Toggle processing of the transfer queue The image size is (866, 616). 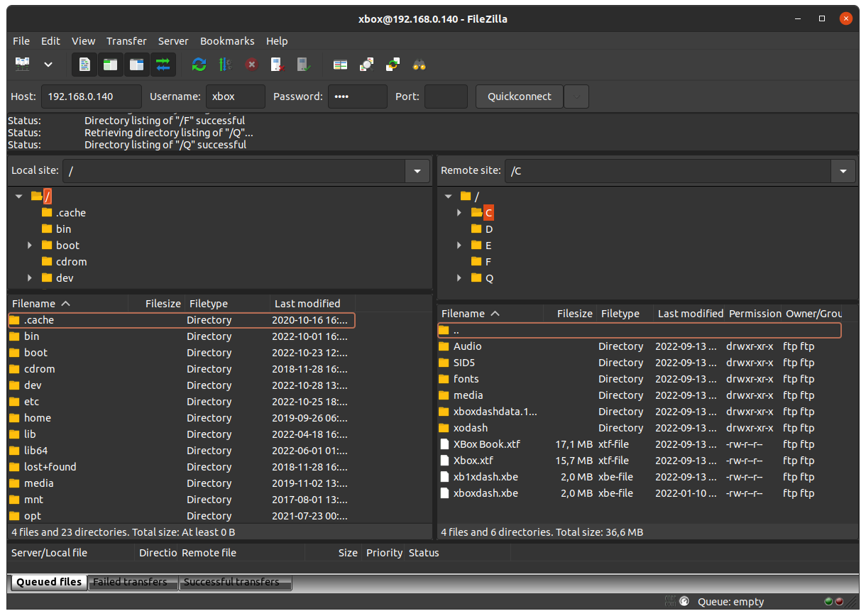pos(225,65)
